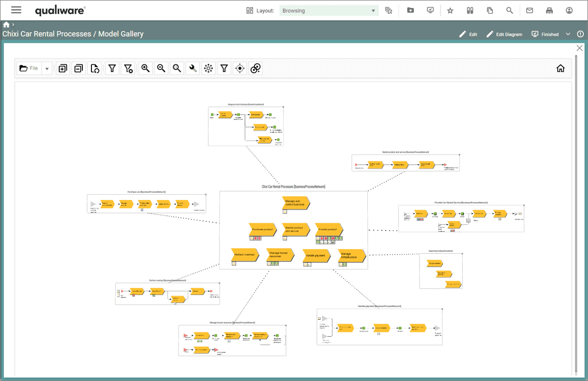Zoom out of the model gallery
Screen dimensions: 588x381
click(x=161, y=68)
